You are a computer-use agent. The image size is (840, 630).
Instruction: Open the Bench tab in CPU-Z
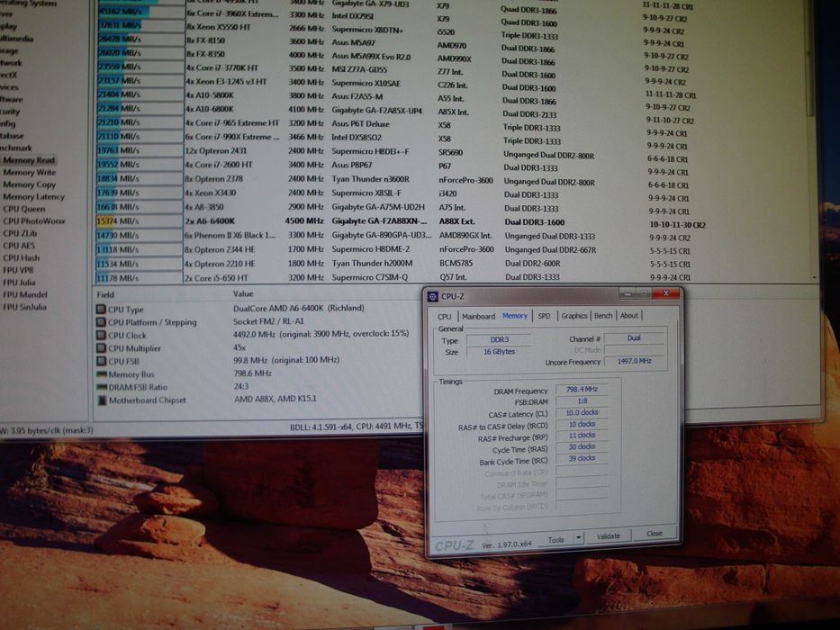602,316
